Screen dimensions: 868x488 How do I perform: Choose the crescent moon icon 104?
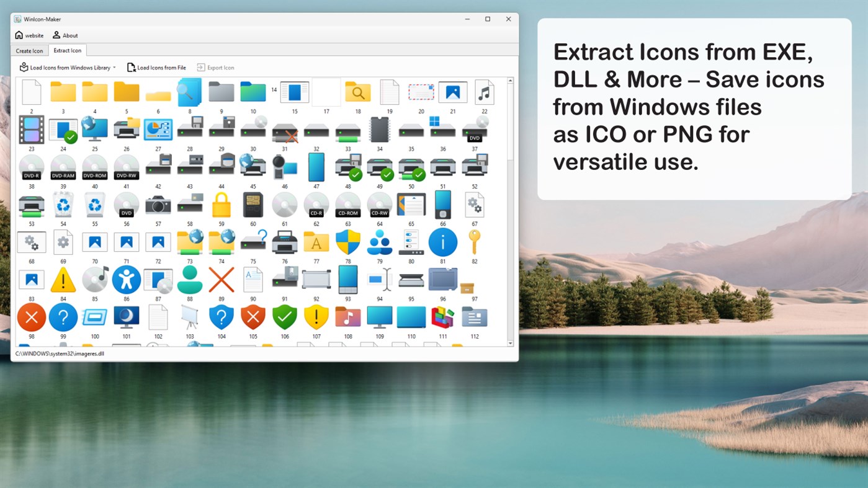126,317
